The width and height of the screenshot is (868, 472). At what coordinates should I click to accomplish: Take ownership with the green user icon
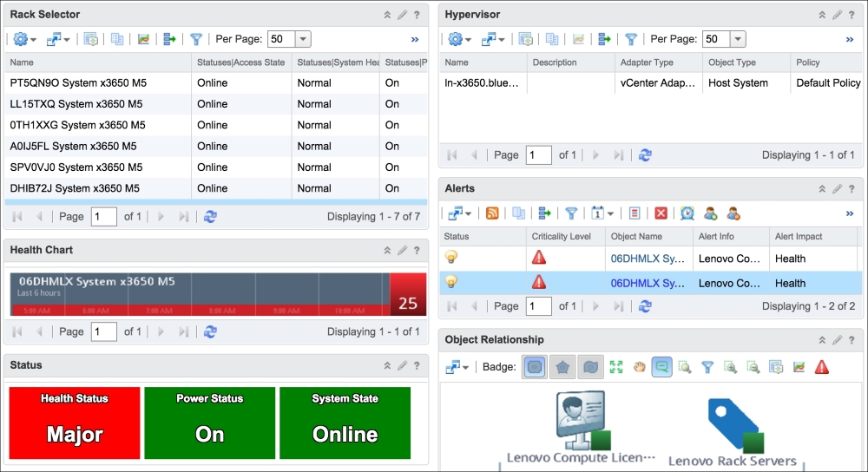pos(710,213)
